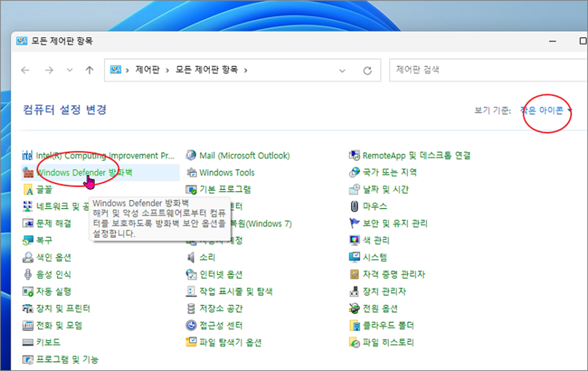The height and width of the screenshot is (371, 588).
Task: Click the 보안 및 유지 관리 flag icon
Action: click(354, 223)
